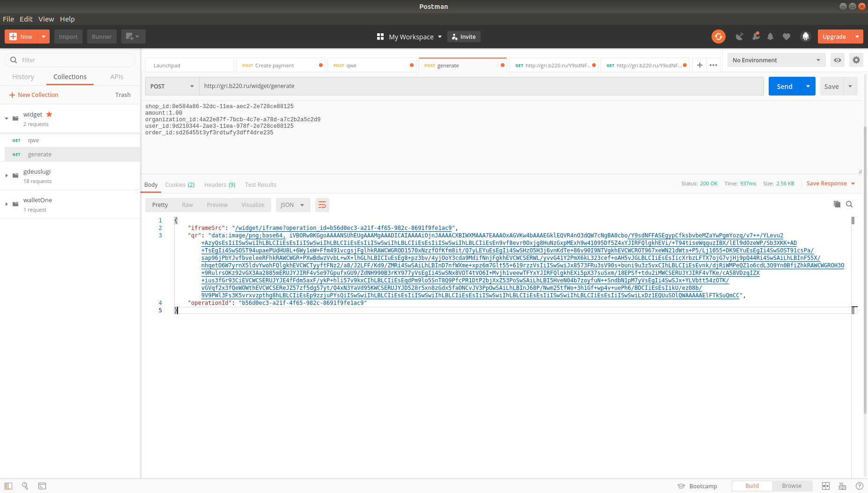Open the satellite capture requests icon
868x493 pixels.
click(x=740, y=37)
